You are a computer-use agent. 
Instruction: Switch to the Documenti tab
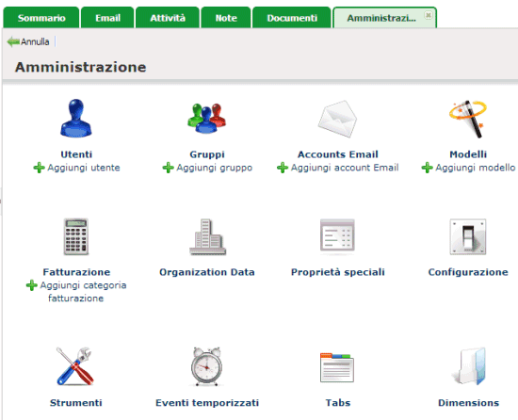292,18
